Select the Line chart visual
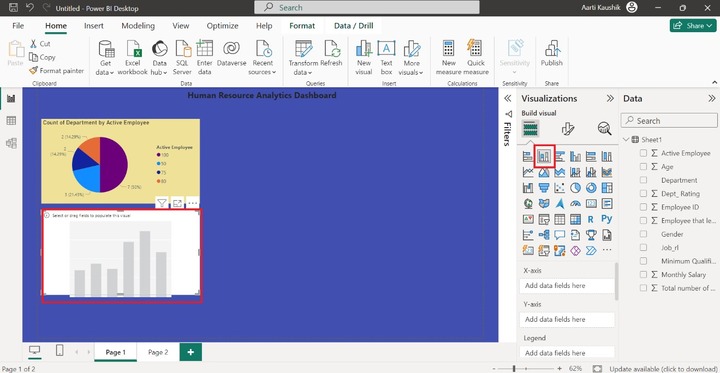 [528, 172]
